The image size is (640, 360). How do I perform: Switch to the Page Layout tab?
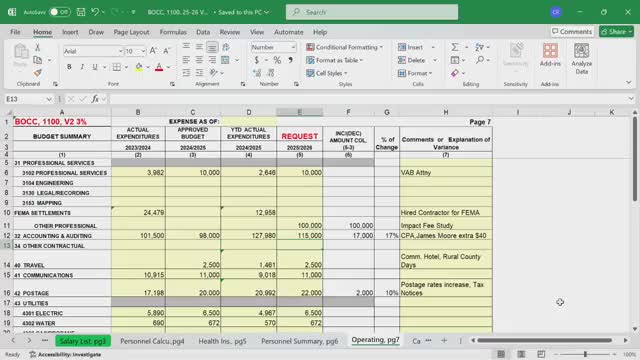click(x=131, y=32)
